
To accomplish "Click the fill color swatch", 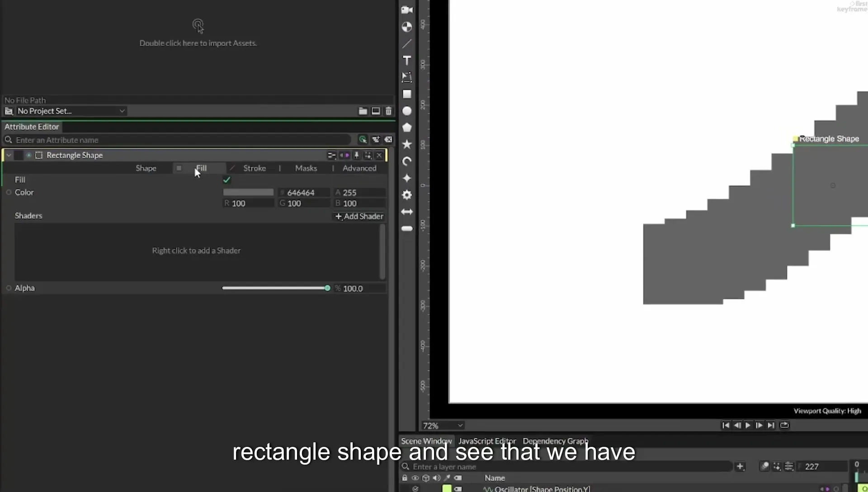I will click(x=248, y=192).
